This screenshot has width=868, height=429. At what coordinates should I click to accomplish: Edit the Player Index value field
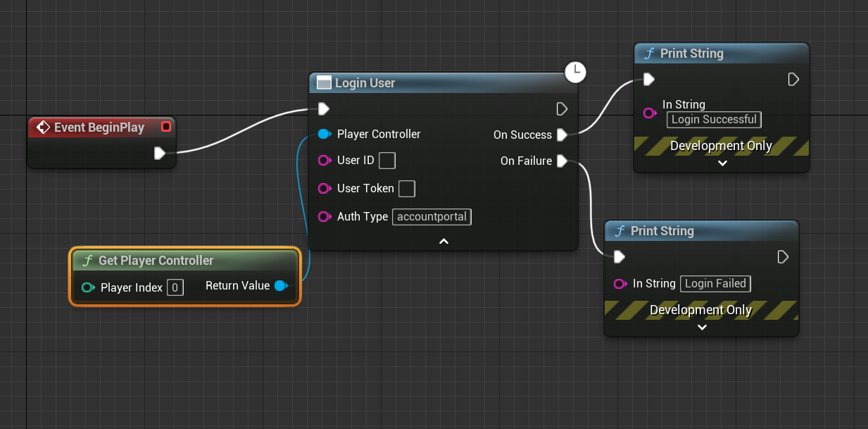(x=175, y=287)
